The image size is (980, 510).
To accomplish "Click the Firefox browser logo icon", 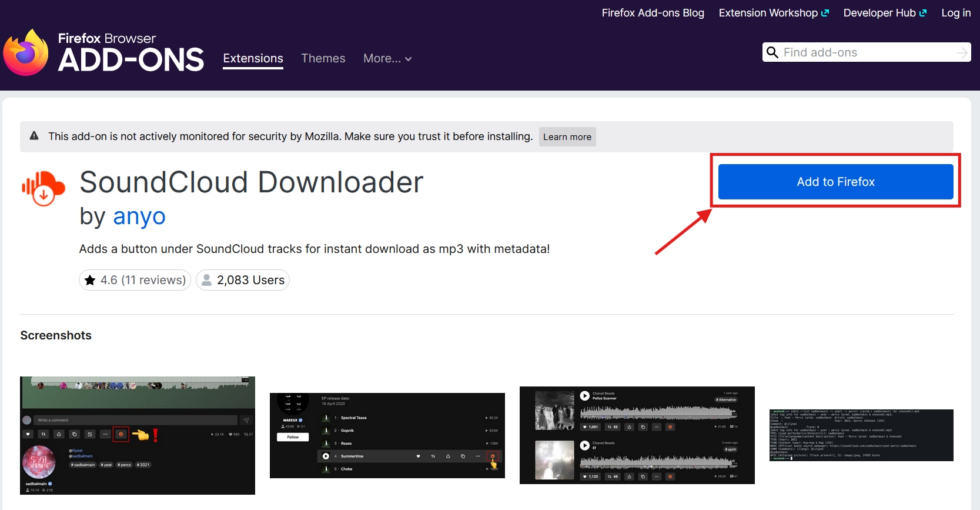I will pos(25,52).
